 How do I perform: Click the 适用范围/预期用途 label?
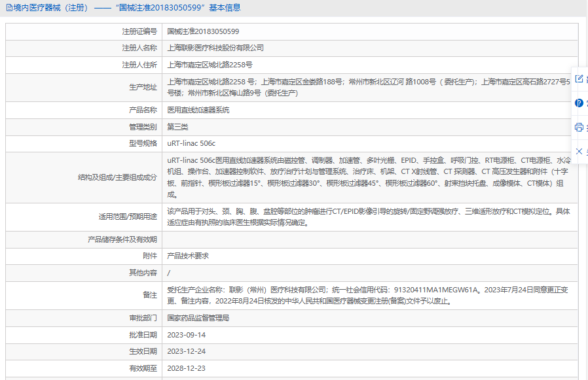[x=128, y=216]
